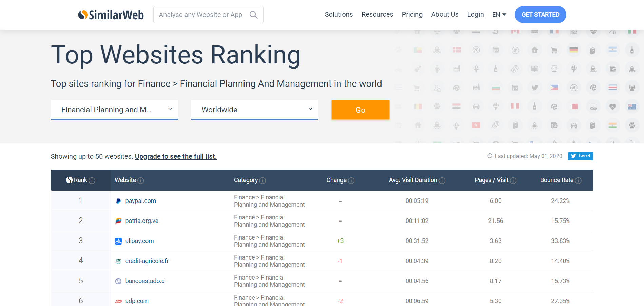This screenshot has width=644, height=306.
Task: Click the info icon next to Change
Action: 351,180
